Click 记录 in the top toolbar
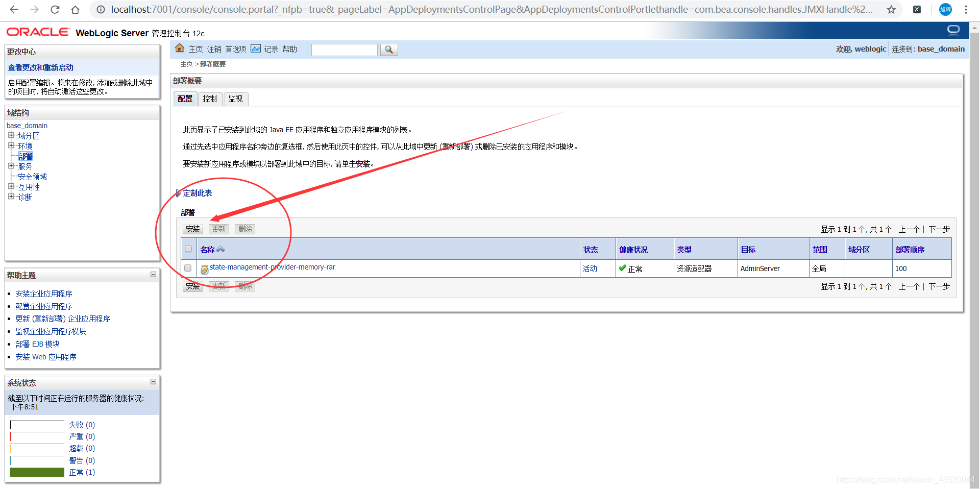 click(x=272, y=49)
